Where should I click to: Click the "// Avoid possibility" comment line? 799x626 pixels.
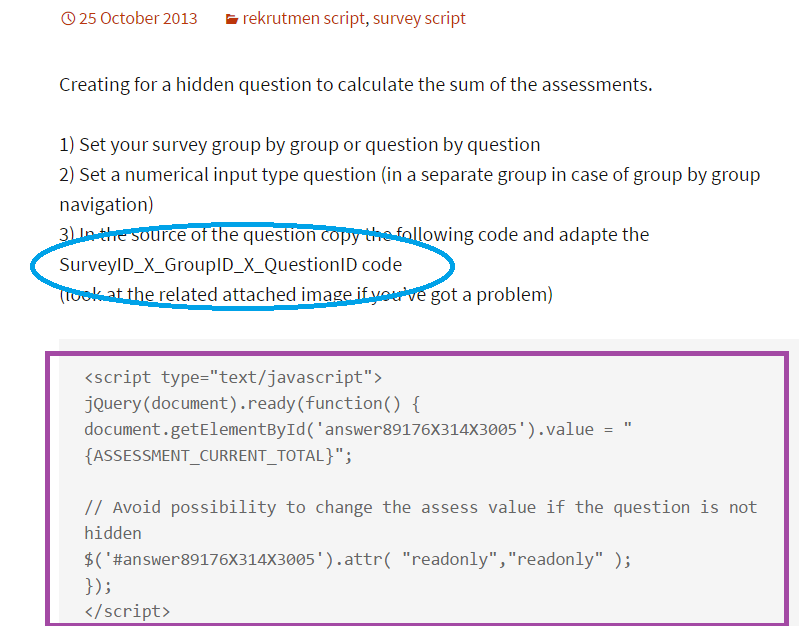click(x=420, y=507)
